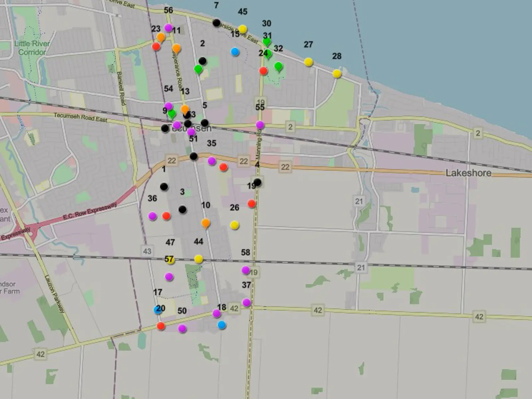Select the purple dot below label 37
532x399 pixels.
(x=246, y=303)
